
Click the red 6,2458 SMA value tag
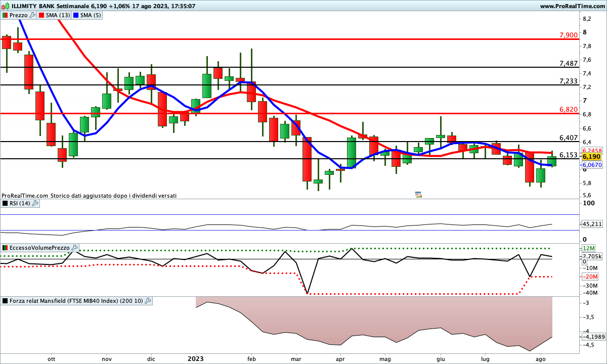point(592,151)
